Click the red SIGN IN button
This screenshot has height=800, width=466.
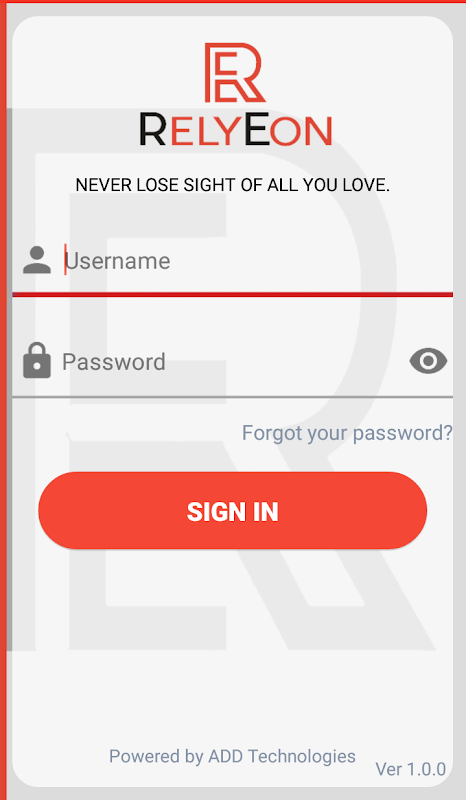(x=233, y=511)
